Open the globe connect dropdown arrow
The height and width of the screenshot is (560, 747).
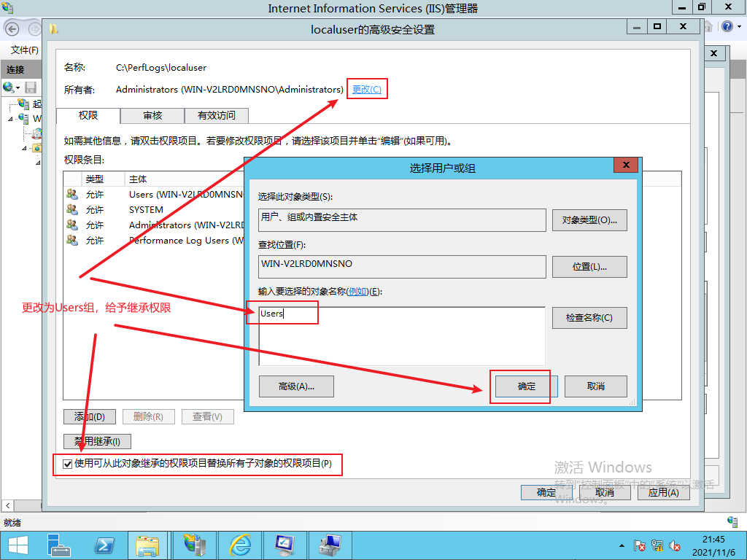18,87
